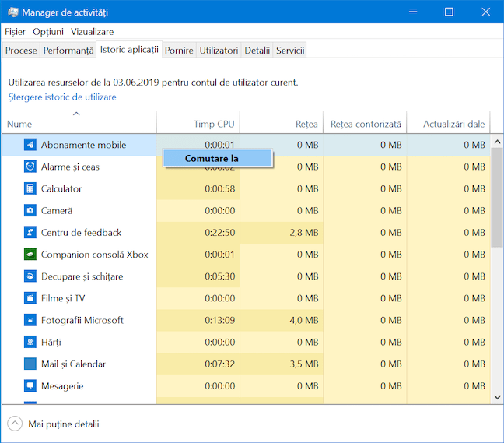Image resolution: width=504 pixels, height=443 pixels.
Task: Click CPU time 0:00:58 cell
Action: 198,188
